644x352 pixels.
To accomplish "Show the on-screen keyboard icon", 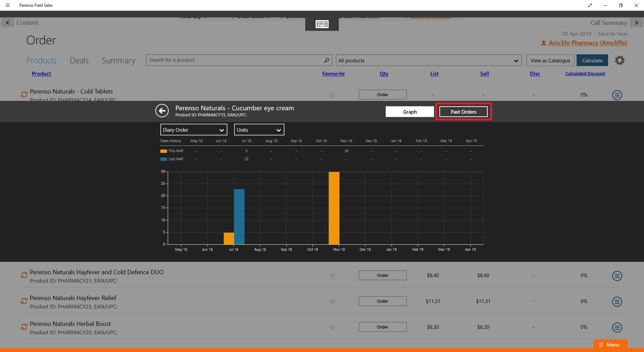I will (x=322, y=24).
